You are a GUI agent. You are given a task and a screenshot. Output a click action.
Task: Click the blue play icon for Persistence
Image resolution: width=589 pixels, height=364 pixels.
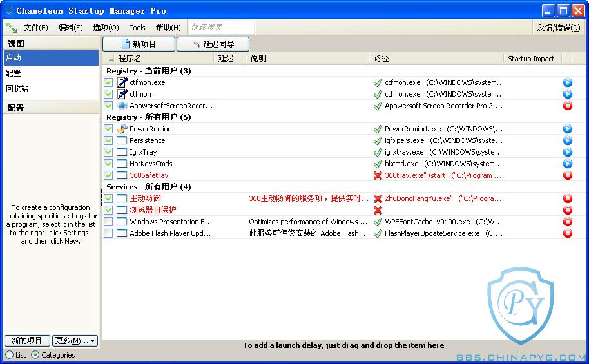point(567,140)
